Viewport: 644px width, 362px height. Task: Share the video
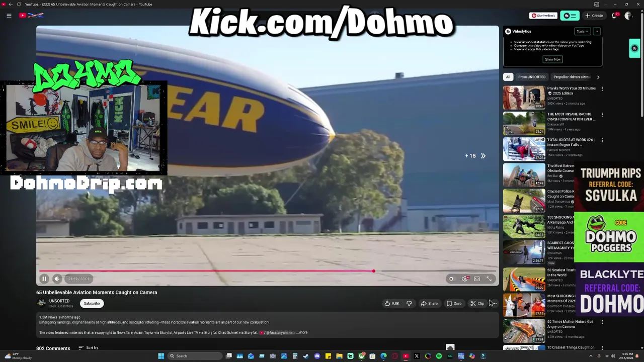[429, 303]
